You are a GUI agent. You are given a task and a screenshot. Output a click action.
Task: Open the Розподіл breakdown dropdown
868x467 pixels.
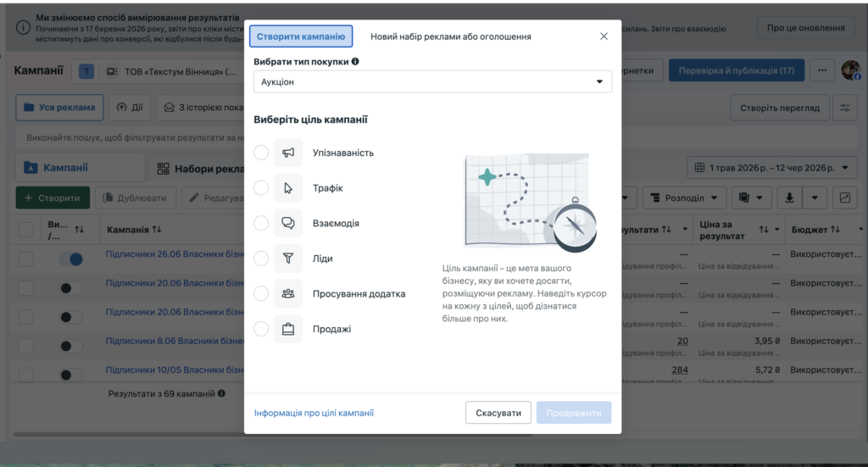coord(684,198)
